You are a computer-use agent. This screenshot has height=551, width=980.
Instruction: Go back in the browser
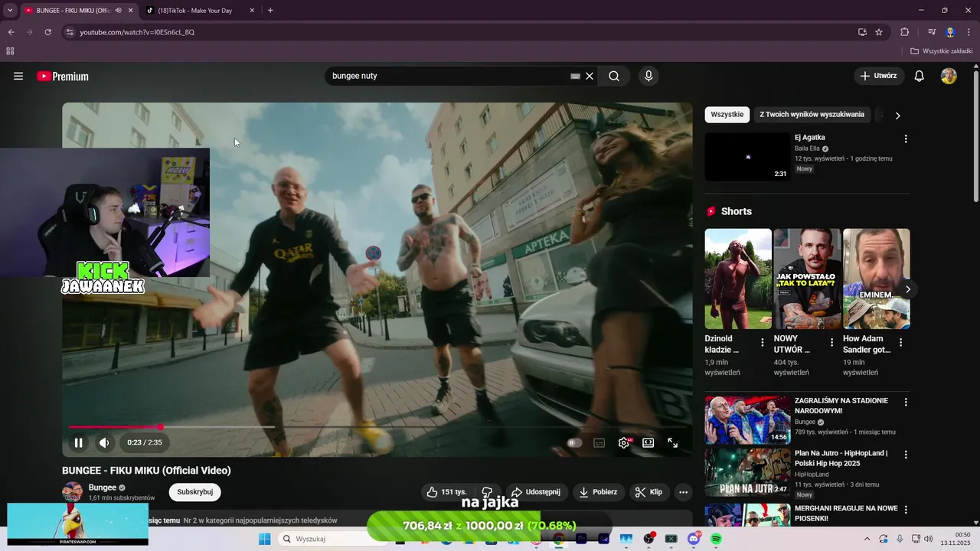(x=11, y=32)
